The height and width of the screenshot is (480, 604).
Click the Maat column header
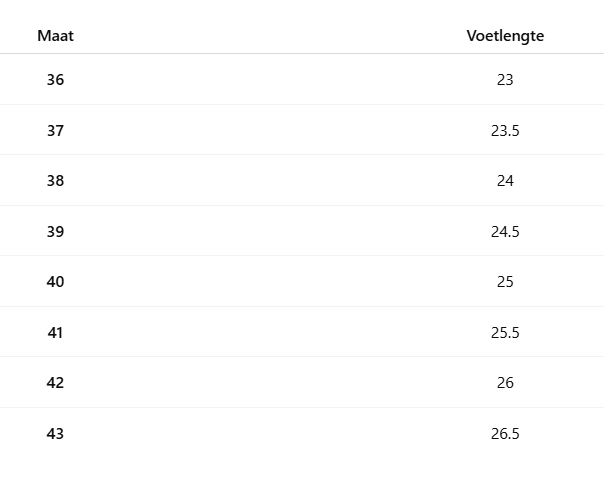[55, 36]
